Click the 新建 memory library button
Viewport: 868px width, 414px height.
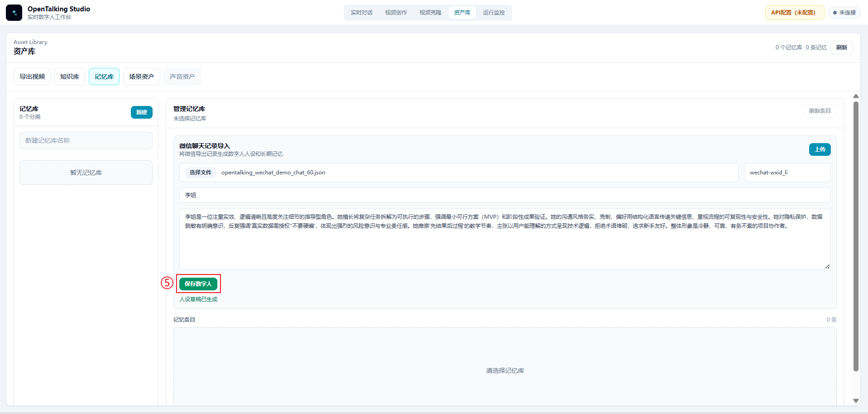142,112
